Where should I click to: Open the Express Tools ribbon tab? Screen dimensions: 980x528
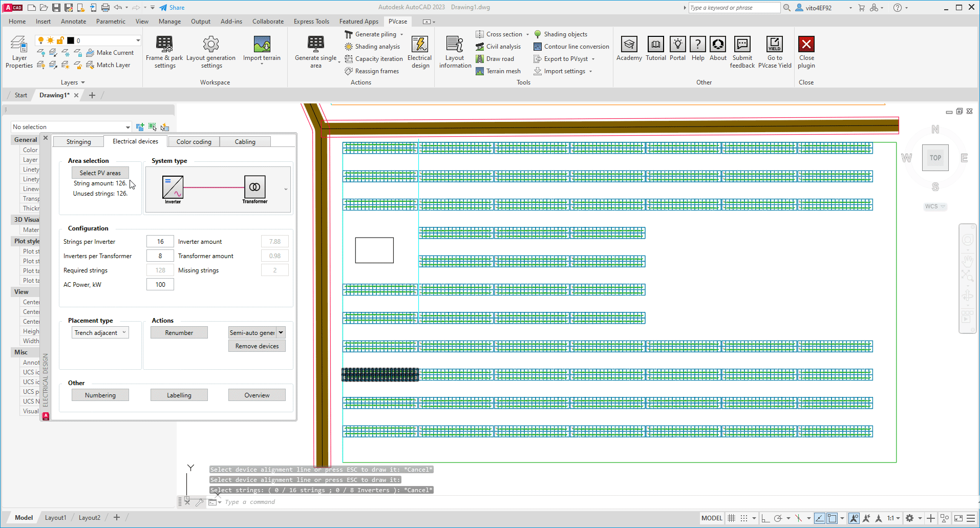(311, 22)
